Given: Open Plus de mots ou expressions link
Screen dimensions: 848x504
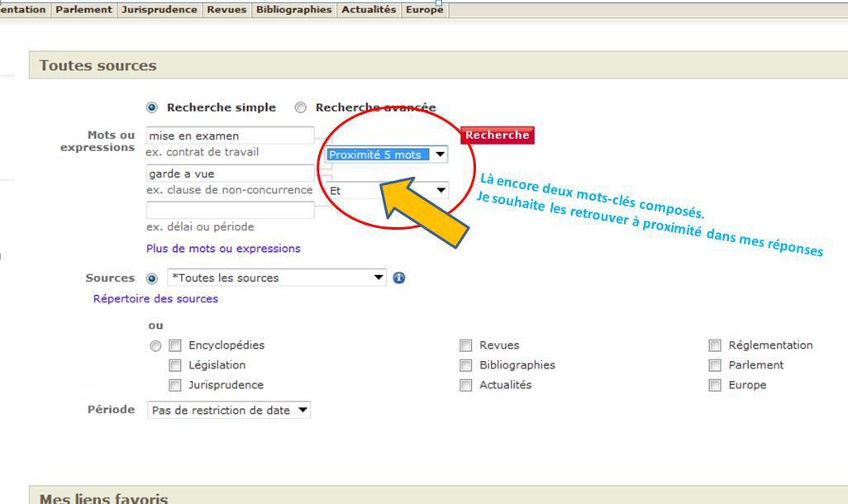Looking at the screenshot, I should tap(223, 249).
